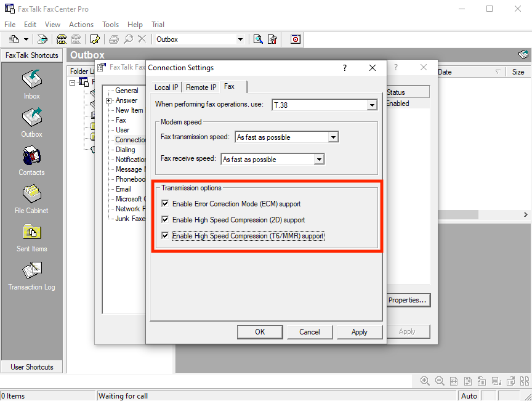This screenshot has height=401, width=532.
Task: Click the flip page viewer icon
Action: 496,381
